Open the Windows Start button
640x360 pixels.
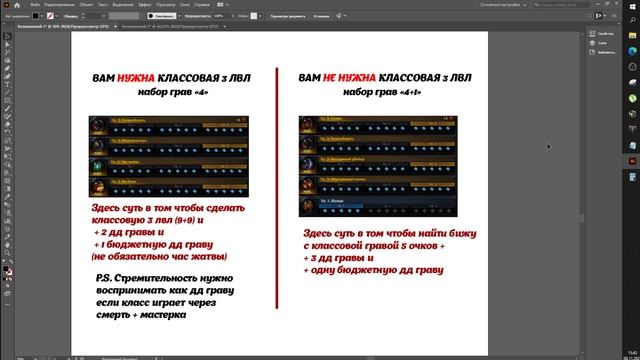tap(632, 6)
